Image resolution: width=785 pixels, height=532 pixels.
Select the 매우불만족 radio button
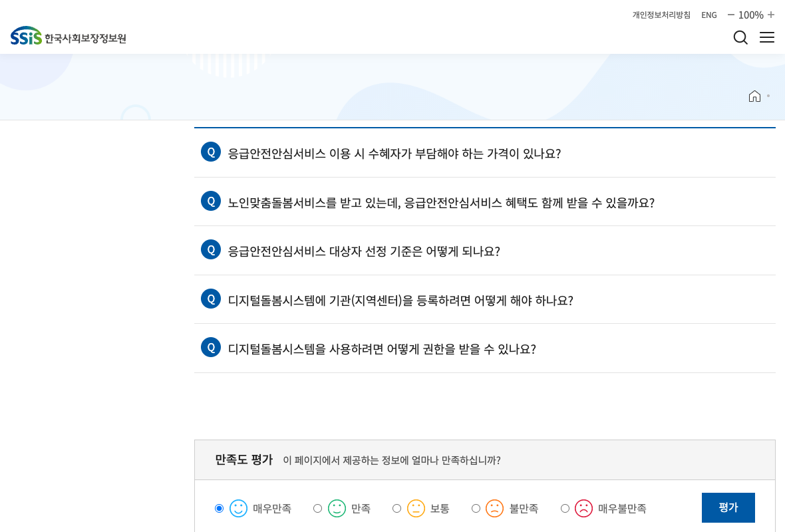click(565, 509)
